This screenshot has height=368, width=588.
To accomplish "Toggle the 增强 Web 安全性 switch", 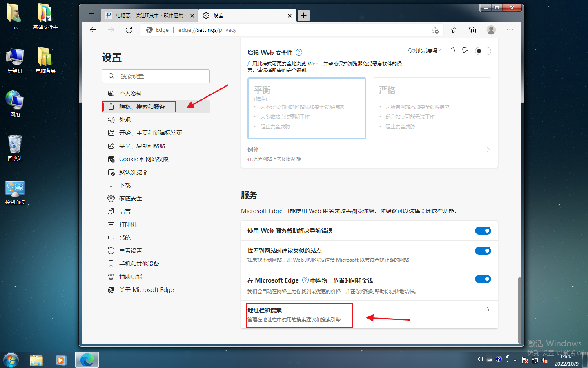I will (483, 51).
